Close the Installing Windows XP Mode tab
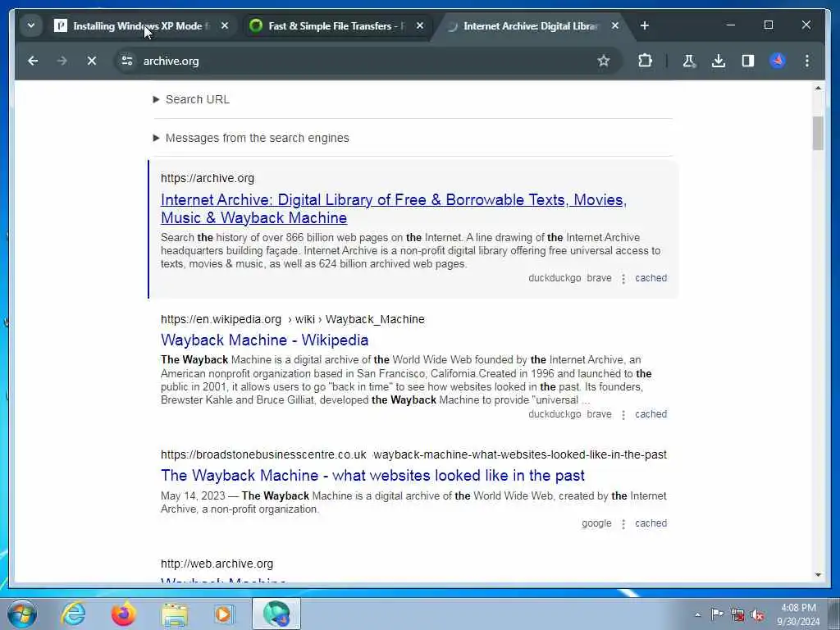 [x=225, y=25]
